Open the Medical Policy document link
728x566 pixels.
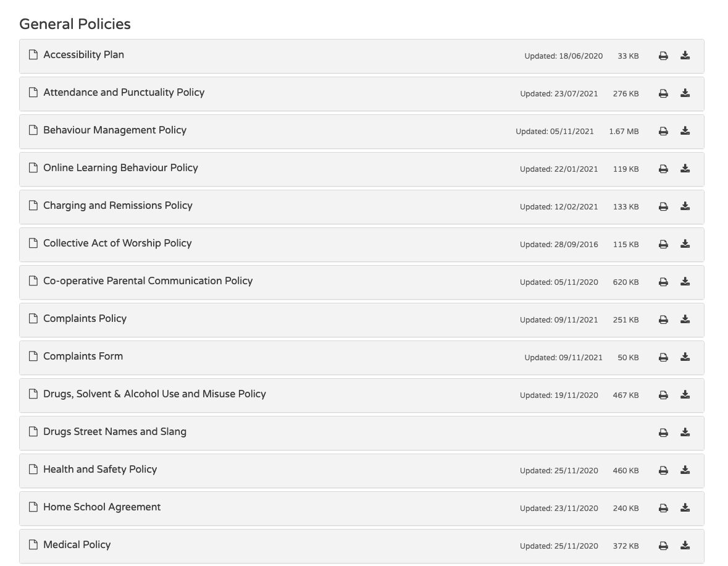[x=77, y=545]
